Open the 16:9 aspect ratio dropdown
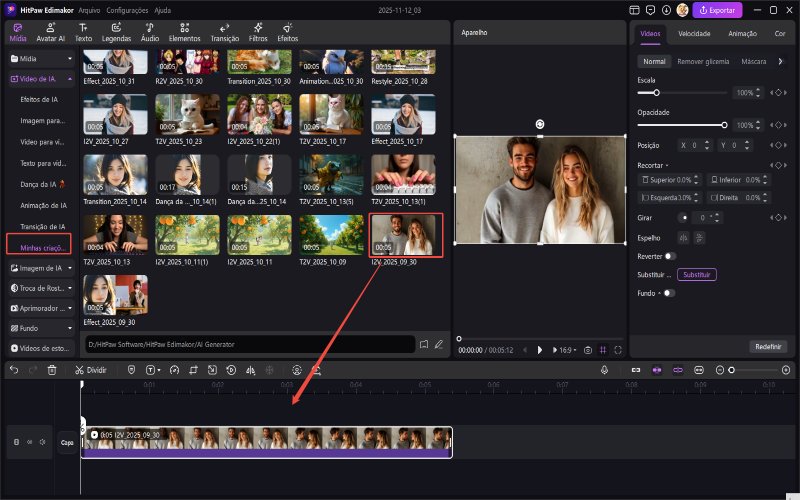 click(x=565, y=350)
